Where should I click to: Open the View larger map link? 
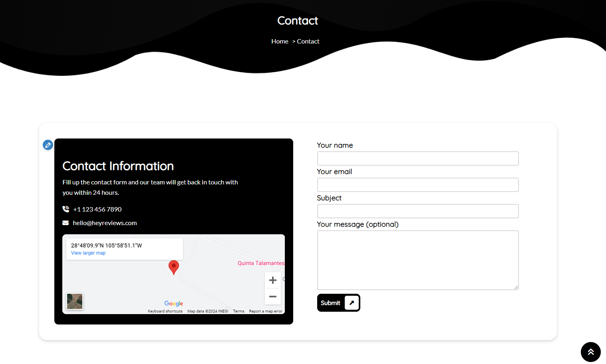88,253
